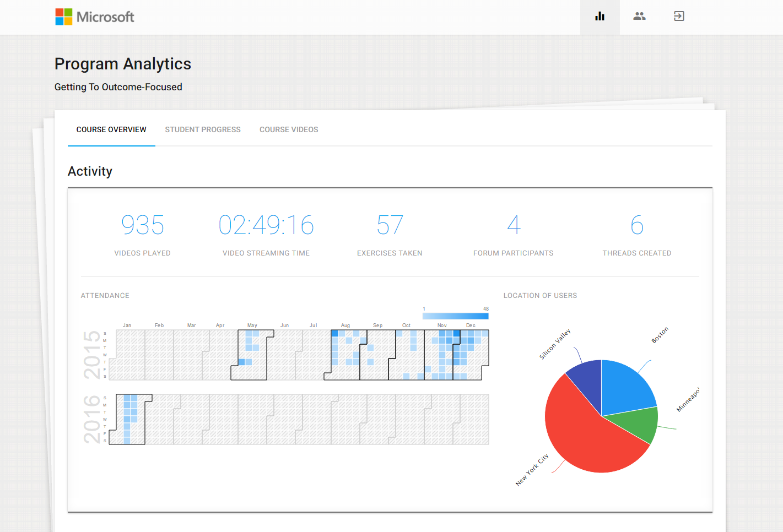Open the analytics bar chart icon
Screen dimensions: 783x532
(x=600, y=17)
